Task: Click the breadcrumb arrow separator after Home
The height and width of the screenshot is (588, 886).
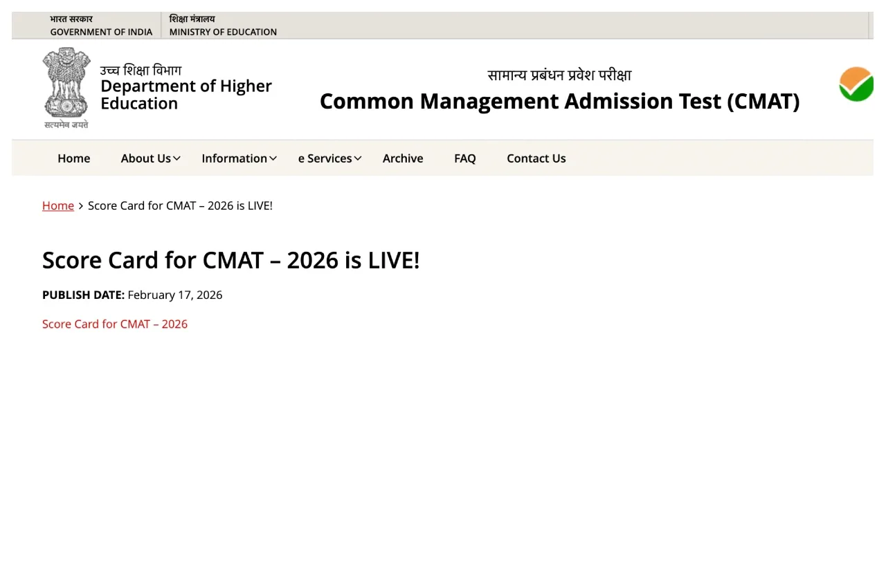Action: click(81, 205)
